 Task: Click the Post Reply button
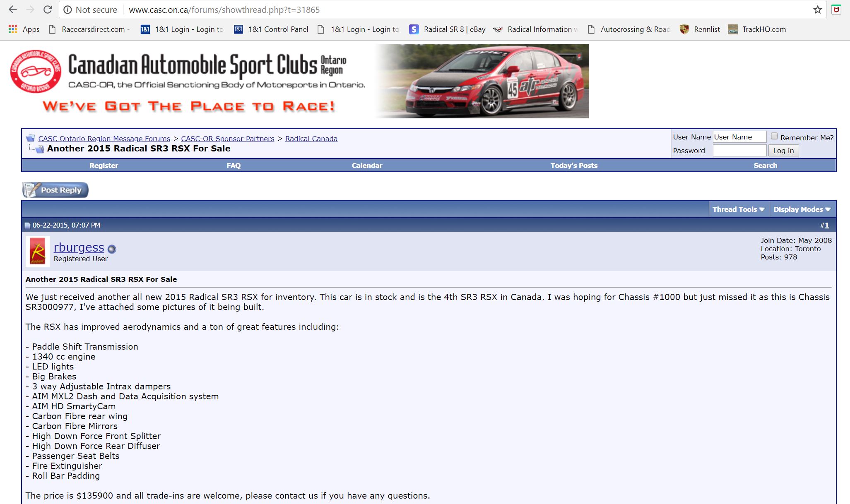click(x=55, y=190)
